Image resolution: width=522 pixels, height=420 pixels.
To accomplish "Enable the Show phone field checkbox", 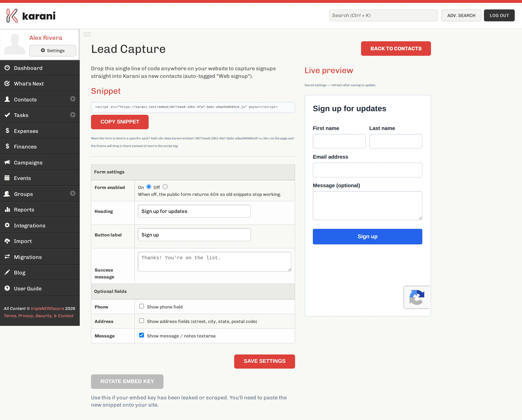I will click(x=141, y=306).
